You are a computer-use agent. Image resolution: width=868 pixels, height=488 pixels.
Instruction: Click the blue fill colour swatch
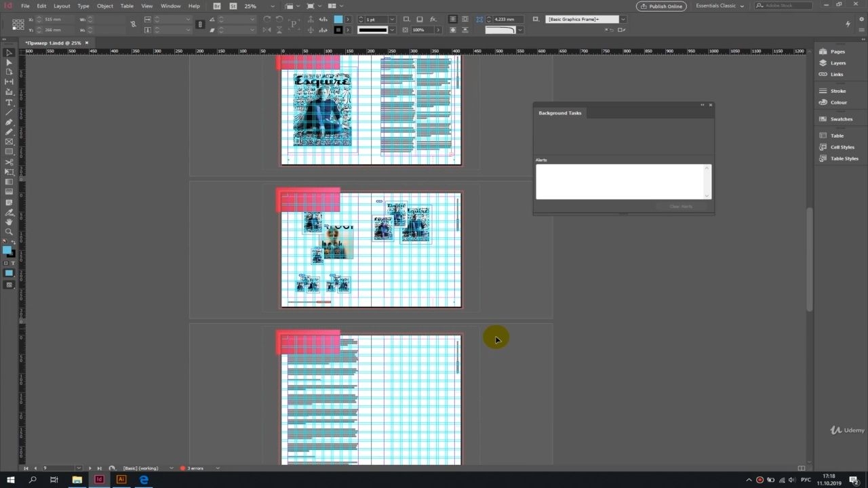[x=338, y=20]
